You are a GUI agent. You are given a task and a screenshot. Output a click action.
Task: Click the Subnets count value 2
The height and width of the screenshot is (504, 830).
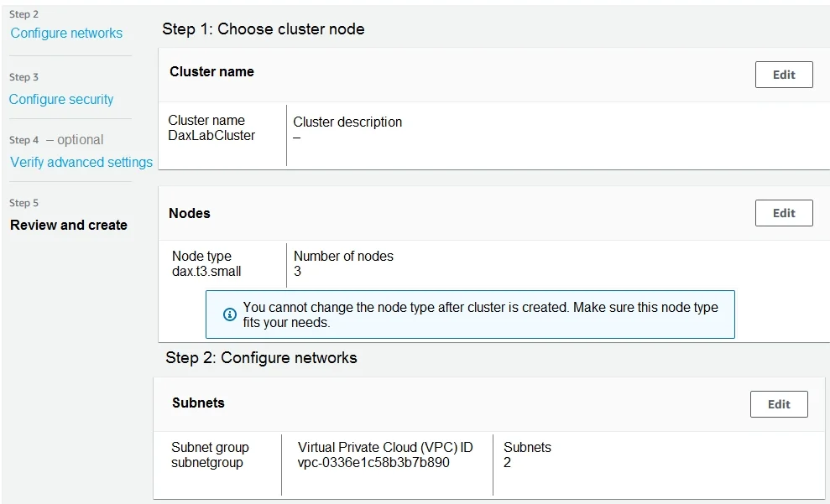(507, 462)
